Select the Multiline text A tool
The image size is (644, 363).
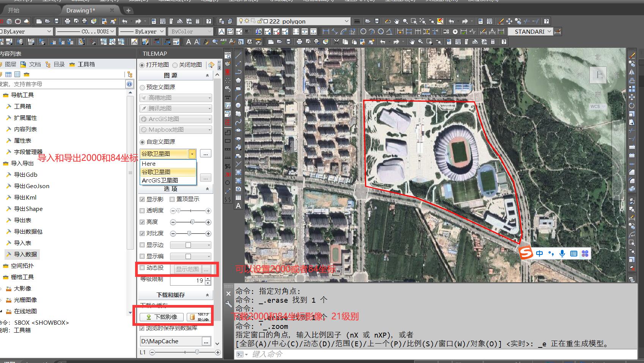click(x=238, y=206)
